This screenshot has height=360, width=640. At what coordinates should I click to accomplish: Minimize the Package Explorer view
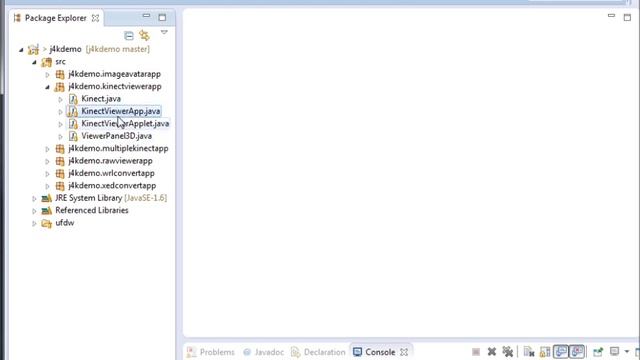pos(146,16)
